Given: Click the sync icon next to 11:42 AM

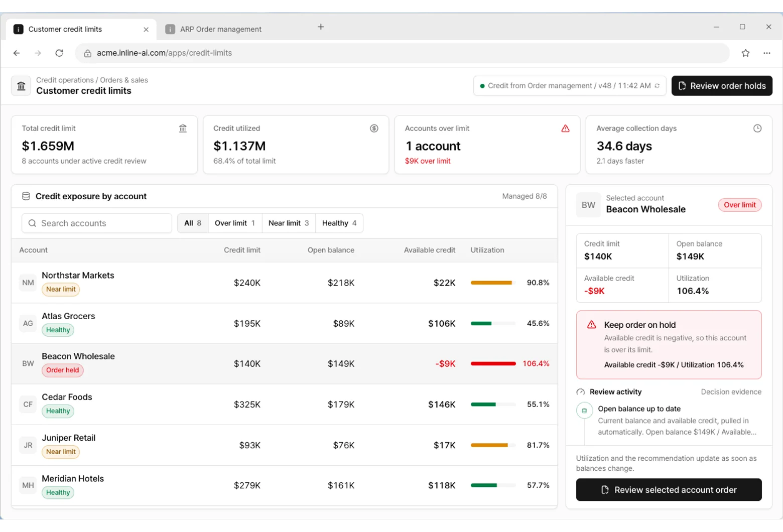Looking at the screenshot, I should tap(657, 86).
